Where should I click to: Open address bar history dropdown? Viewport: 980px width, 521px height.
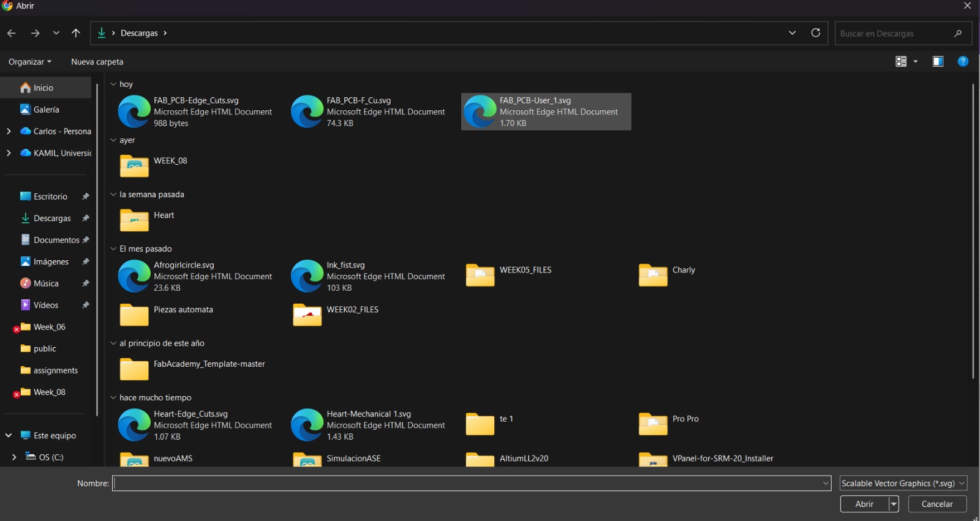[792, 33]
